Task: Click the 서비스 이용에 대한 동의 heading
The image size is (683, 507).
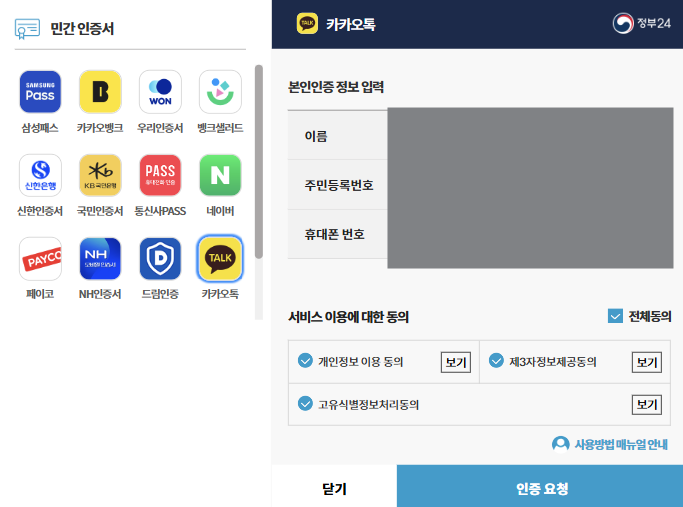Action: [348, 317]
